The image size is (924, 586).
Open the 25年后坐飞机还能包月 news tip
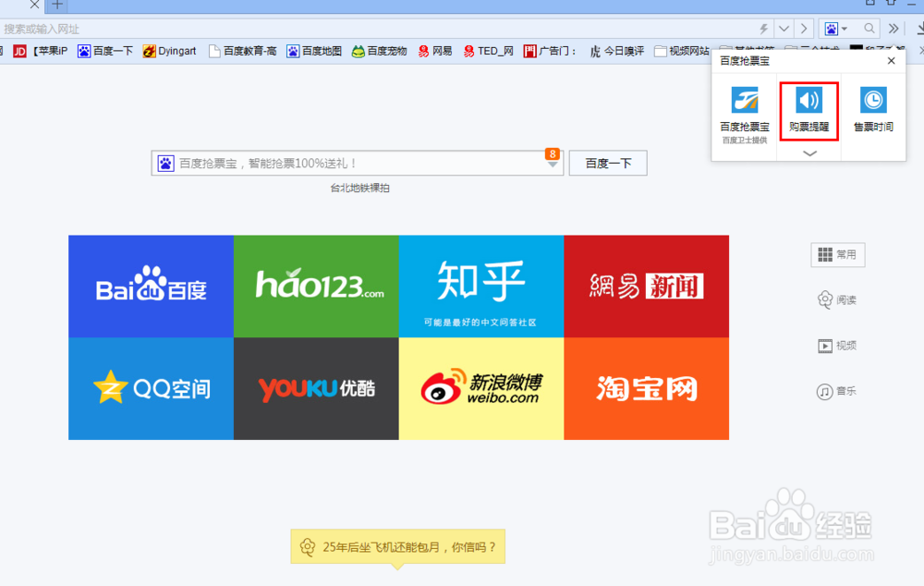coord(397,546)
